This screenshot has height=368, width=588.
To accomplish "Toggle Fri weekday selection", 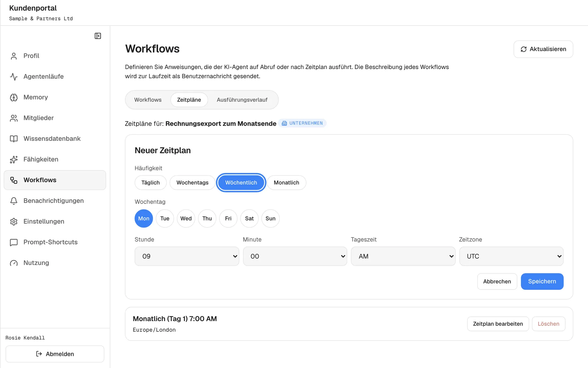I will 228,219.
